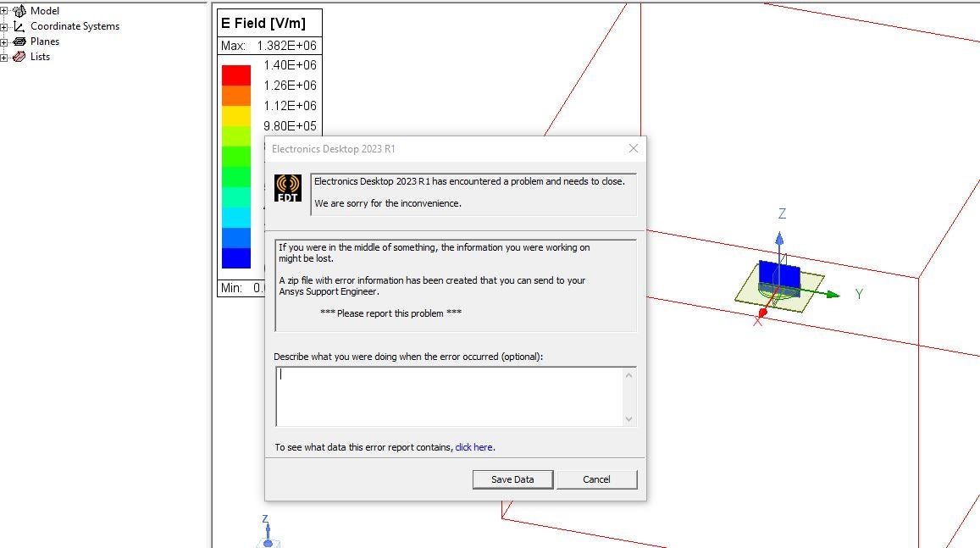Select the blue 3D model object

(x=779, y=276)
